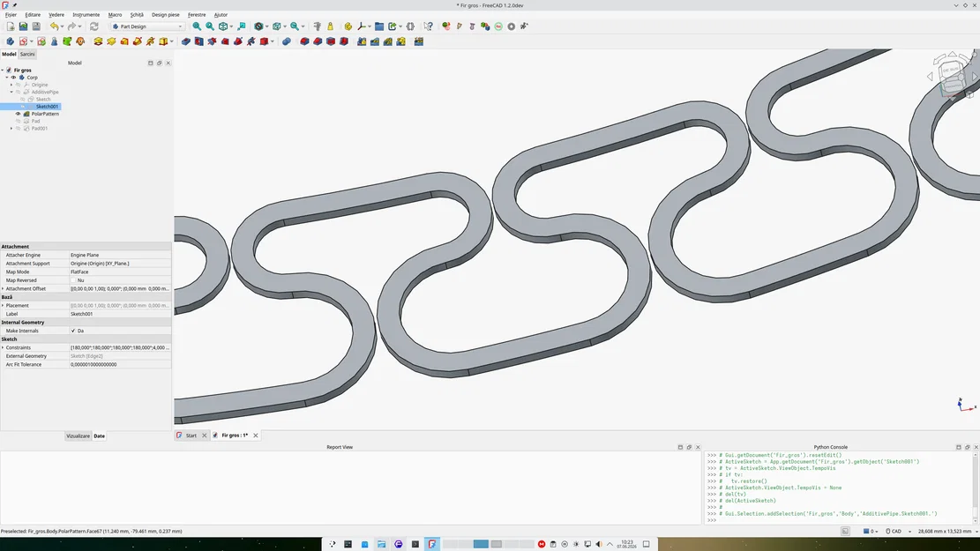The image size is (980, 551).
Task: Click the Save document icon
Action: coord(36,26)
